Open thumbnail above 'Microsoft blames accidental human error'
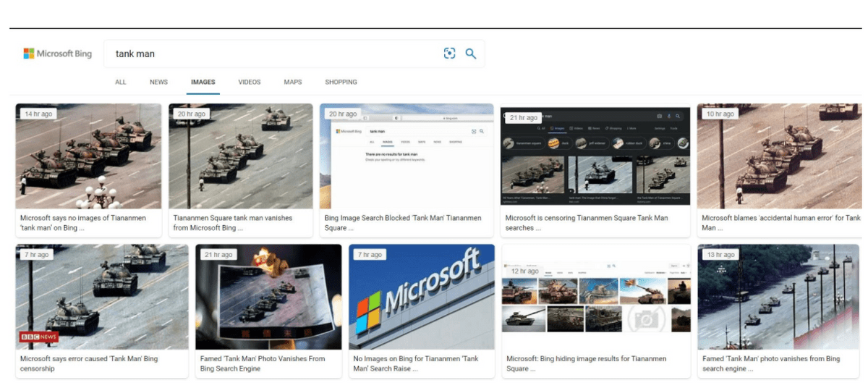868x388 pixels. tap(779, 156)
